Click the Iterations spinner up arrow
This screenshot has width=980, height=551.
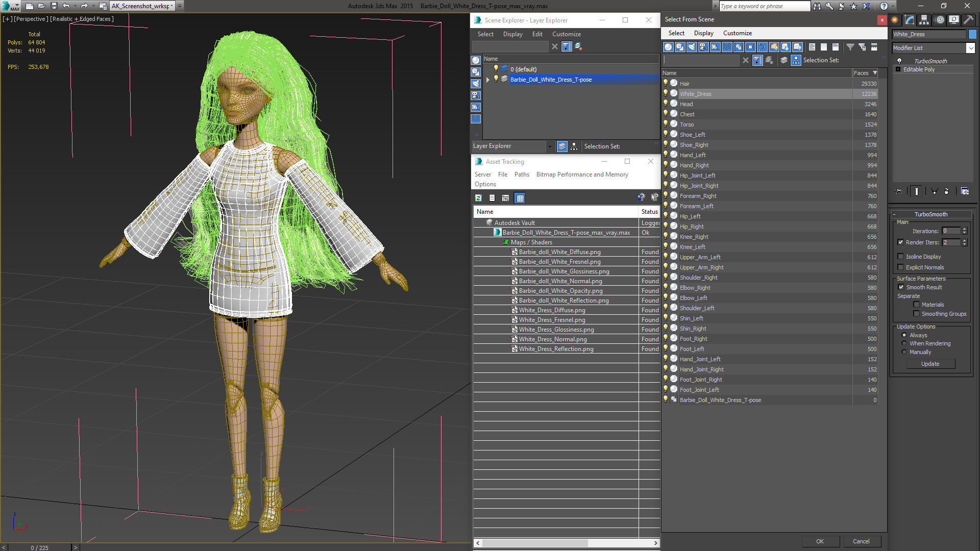pyautogui.click(x=964, y=229)
